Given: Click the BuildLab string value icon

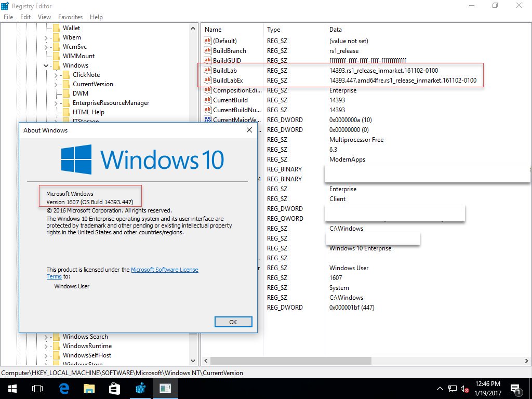Looking at the screenshot, I should 208,70.
